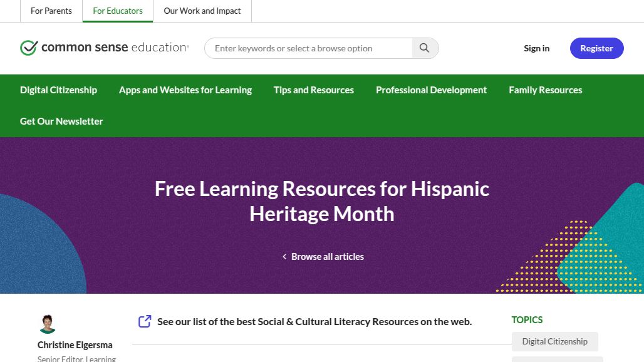
Task: Click the search magnifier icon button
Action: [425, 48]
